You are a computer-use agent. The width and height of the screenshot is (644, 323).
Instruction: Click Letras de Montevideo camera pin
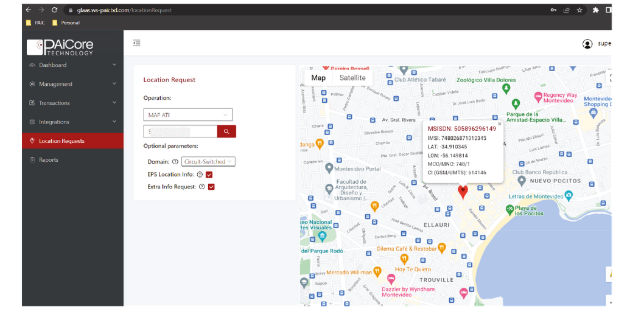[569, 196]
